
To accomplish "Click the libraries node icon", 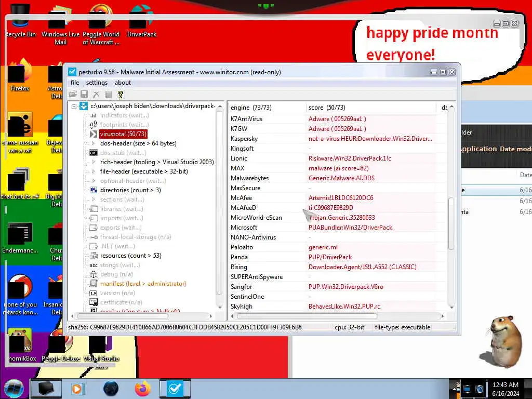I will [94, 209].
